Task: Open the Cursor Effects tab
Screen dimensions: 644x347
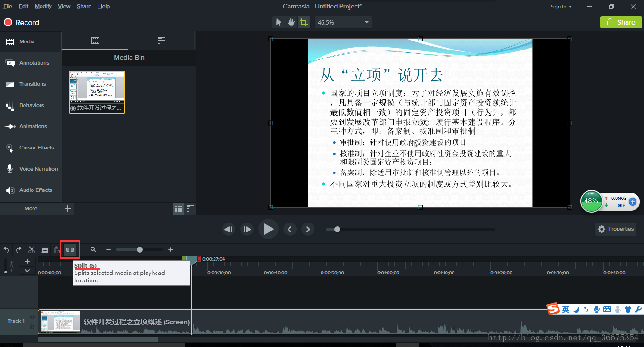Action: point(31,148)
